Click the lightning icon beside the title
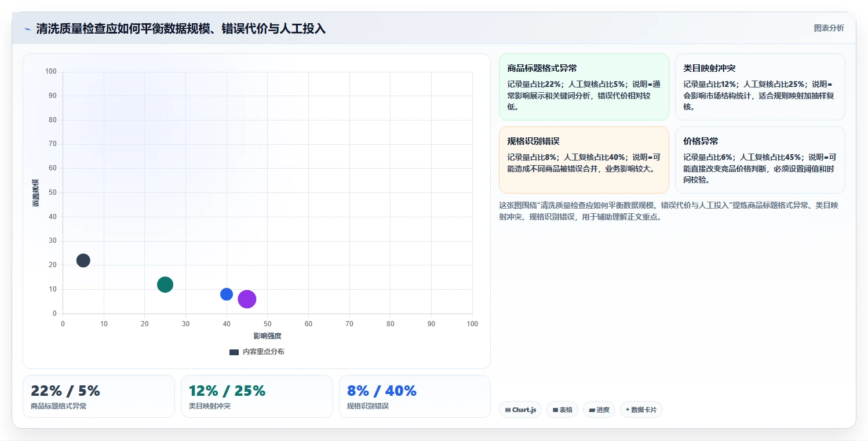The width and height of the screenshot is (868, 441). point(27,28)
